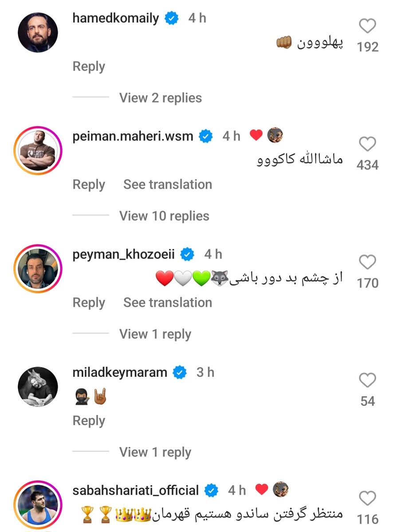
Task: Reply to peiman.maheri.wsm's comment
Action: pyautogui.click(x=88, y=184)
